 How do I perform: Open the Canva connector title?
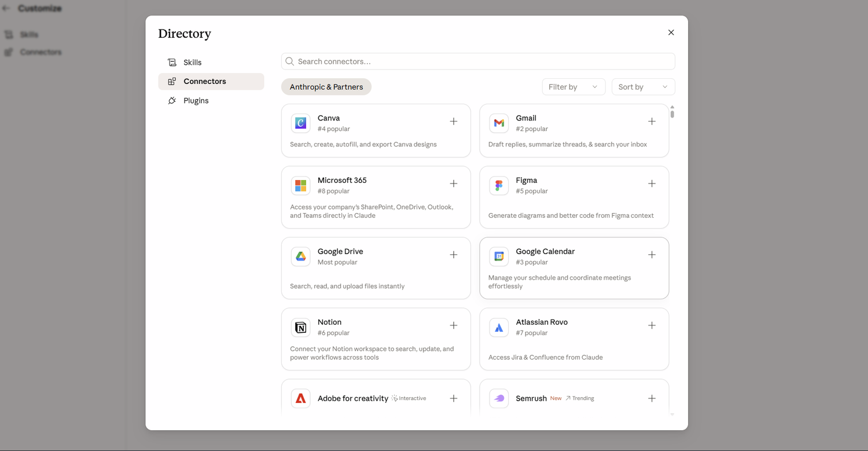pyautogui.click(x=329, y=118)
